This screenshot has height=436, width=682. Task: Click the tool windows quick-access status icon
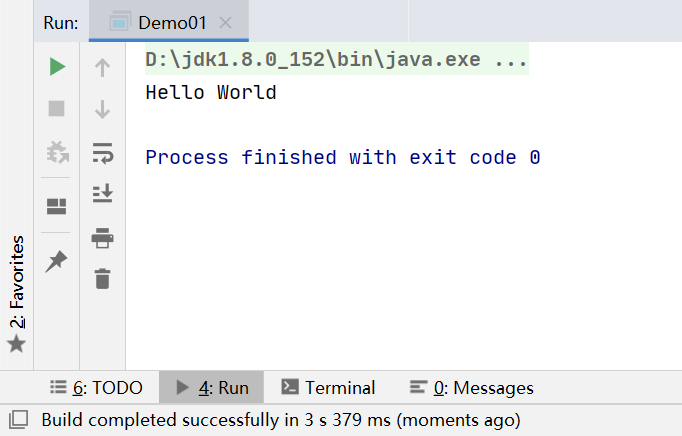pyautogui.click(x=17, y=419)
